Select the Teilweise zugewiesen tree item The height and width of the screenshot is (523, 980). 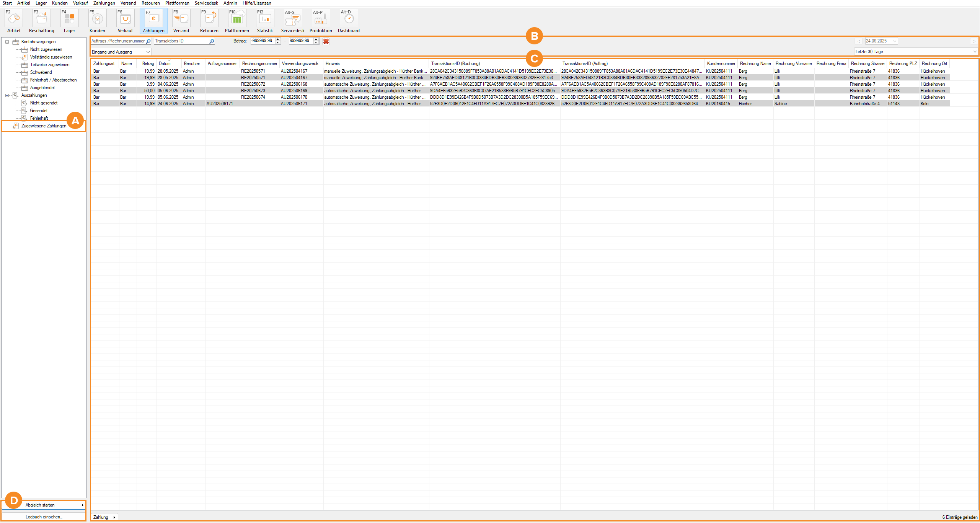coord(50,65)
